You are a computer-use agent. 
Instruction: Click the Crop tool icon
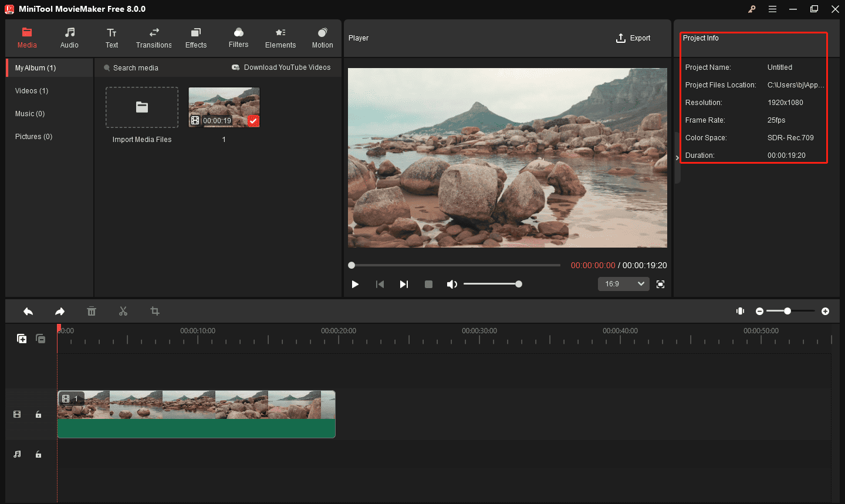(155, 311)
